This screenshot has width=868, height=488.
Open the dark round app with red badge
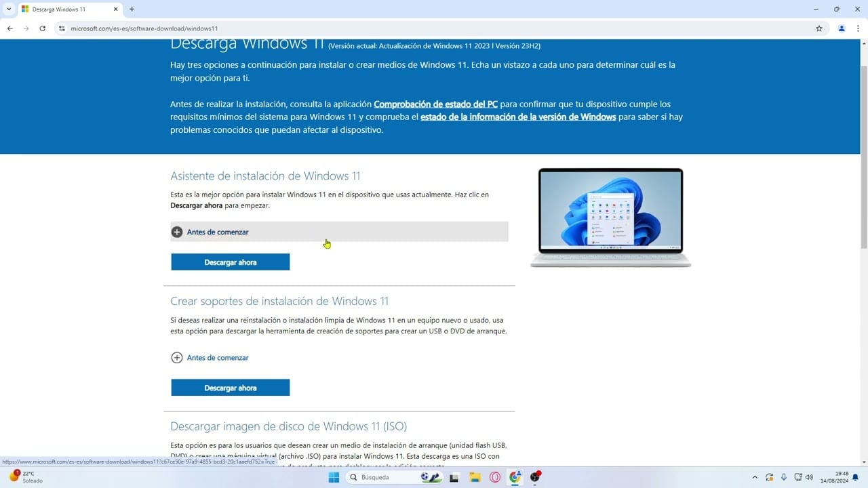[536, 477]
